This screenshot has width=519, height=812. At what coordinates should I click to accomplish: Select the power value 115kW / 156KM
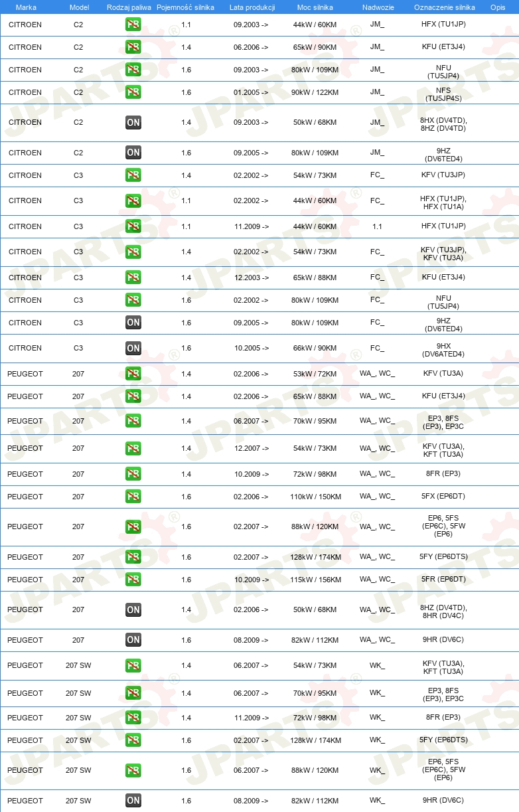[315, 580]
